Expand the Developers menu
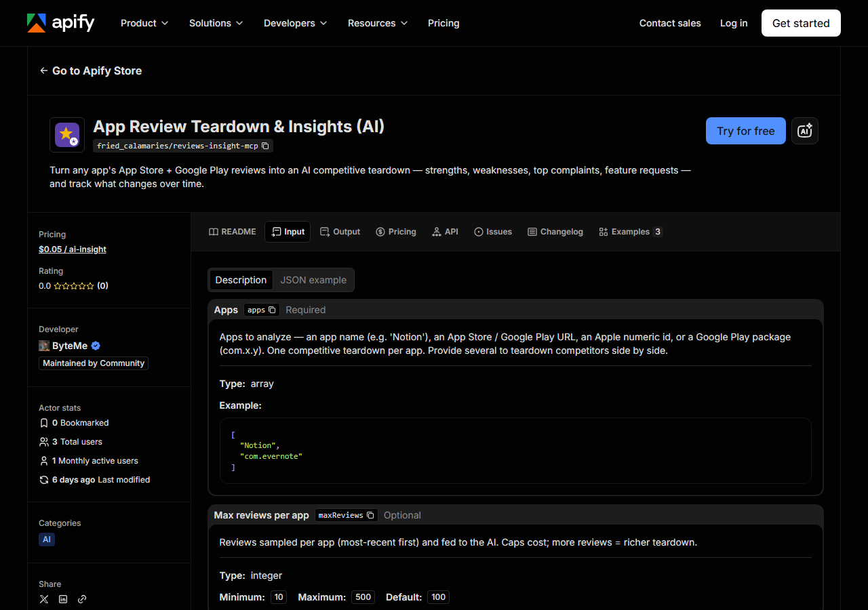The width and height of the screenshot is (868, 610). 296,23
